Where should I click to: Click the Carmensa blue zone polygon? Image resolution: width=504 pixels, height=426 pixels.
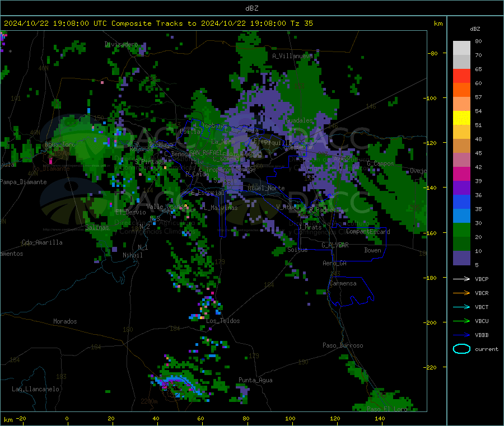(351, 291)
